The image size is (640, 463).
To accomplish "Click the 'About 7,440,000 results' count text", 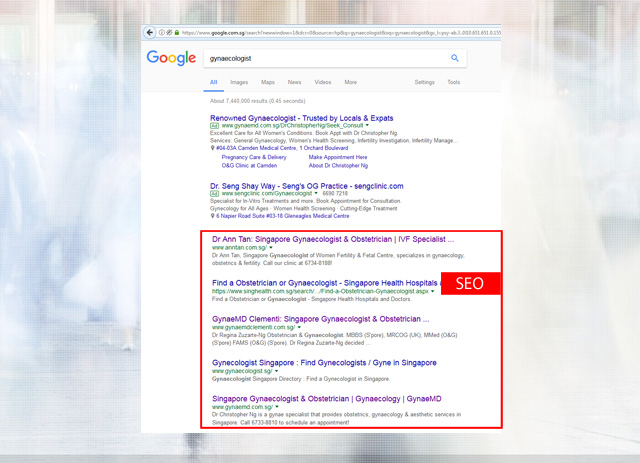I will (x=258, y=101).
